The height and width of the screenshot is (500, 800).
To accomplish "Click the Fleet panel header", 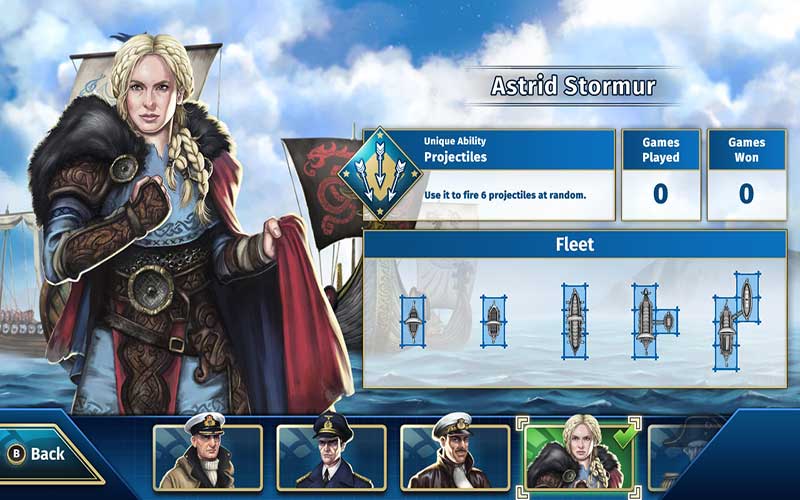I will 575,244.
